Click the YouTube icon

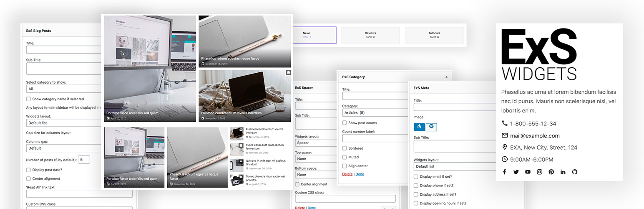pos(528,172)
